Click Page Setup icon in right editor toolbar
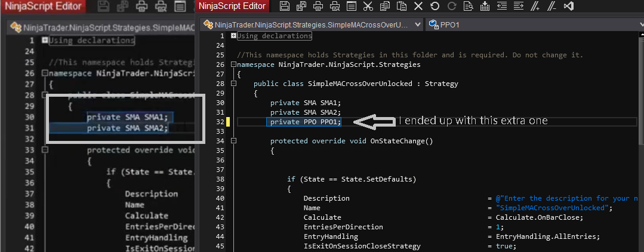 coord(351,6)
